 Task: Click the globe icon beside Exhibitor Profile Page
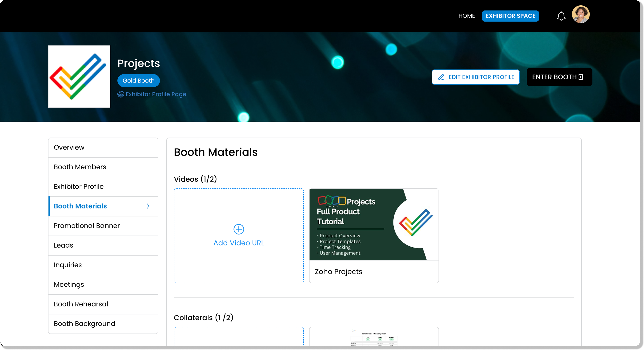[121, 94]
